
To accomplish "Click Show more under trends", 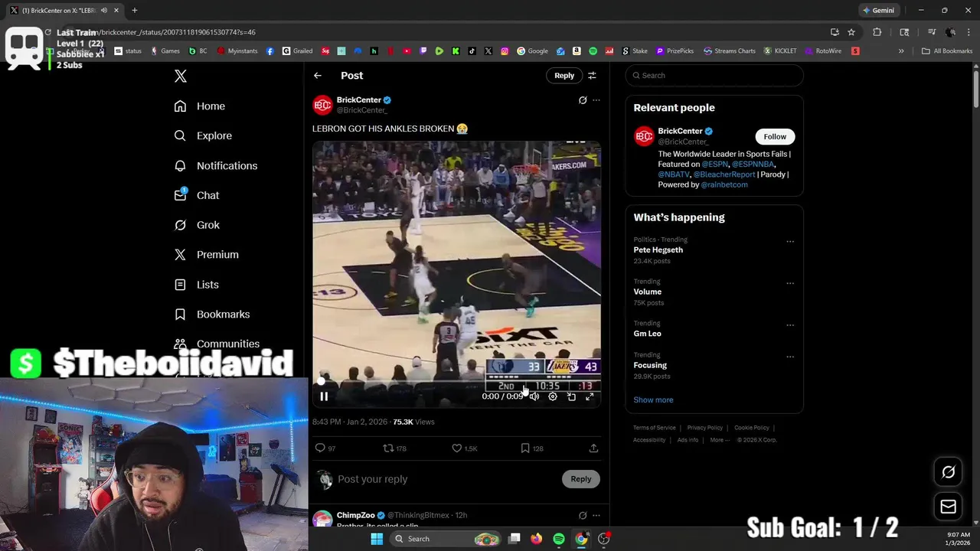I will coord(653,400).
